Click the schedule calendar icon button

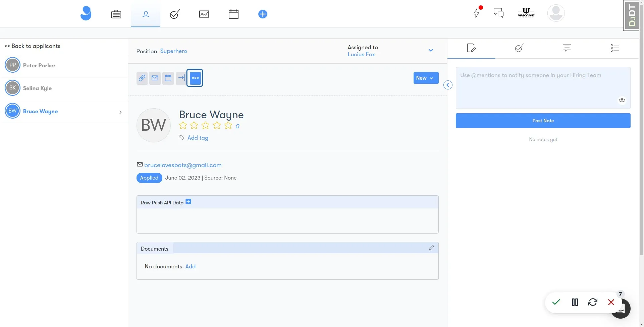coord(168,78)
